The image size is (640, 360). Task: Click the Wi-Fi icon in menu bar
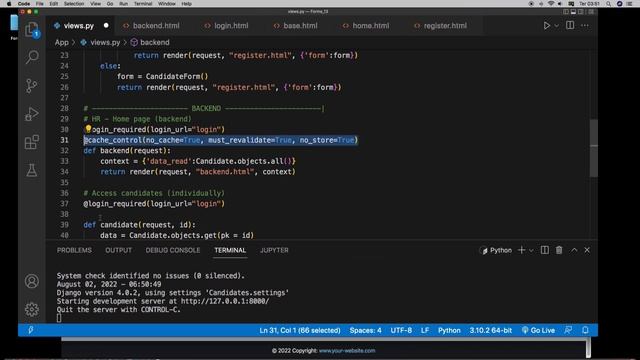pos(551,4)
